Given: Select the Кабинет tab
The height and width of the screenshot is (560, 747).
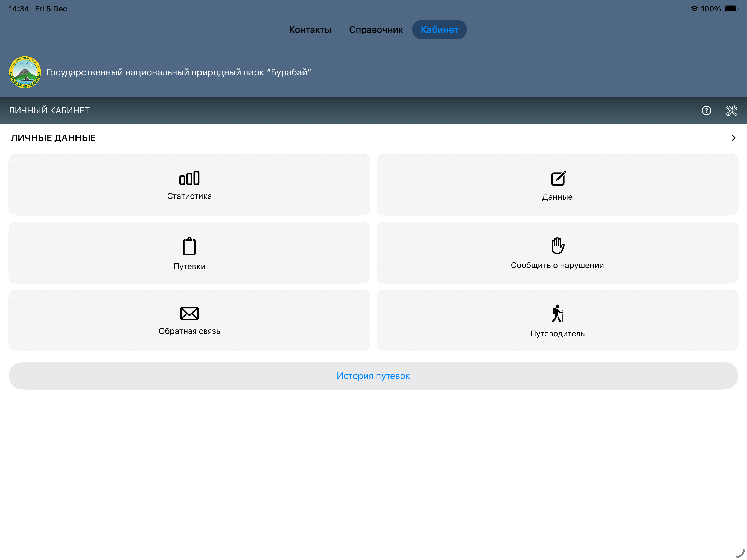Looking at the screenshot, I should click(439, 30).
